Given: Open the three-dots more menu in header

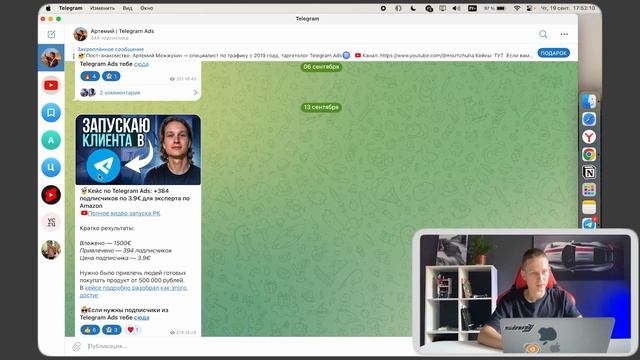Looking at the screenshot, I should (564, 34).
